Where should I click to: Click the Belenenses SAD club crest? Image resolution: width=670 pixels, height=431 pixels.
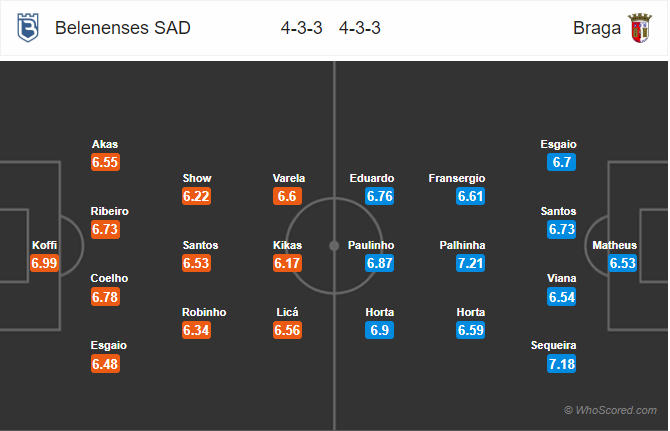[x=26, y=28]
